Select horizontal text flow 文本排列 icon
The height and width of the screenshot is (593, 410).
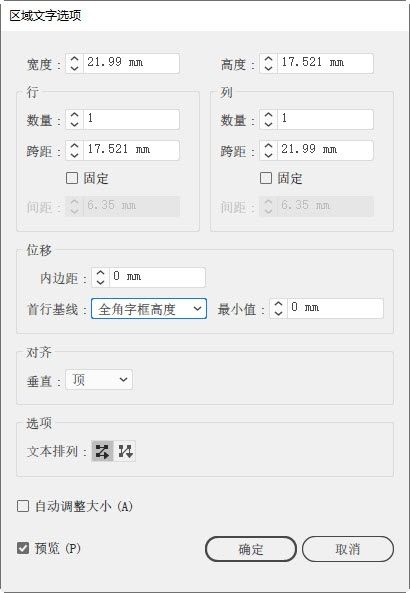[102, 451]
